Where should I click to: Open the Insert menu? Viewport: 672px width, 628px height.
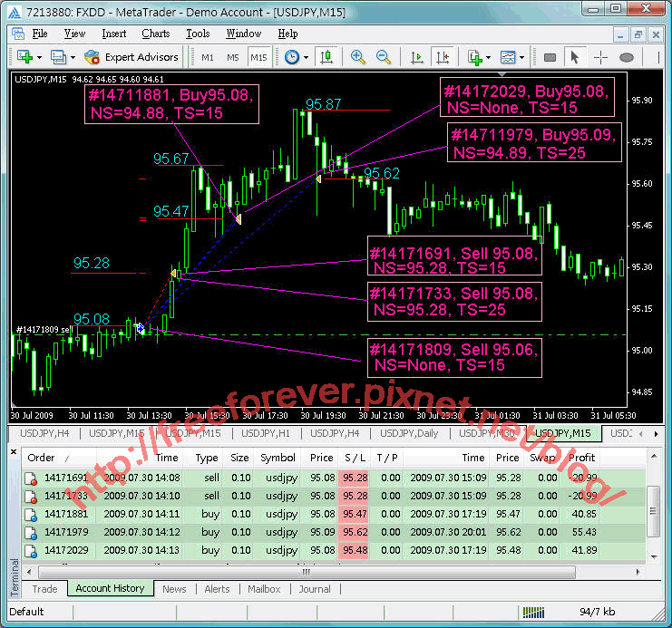[x=114, y=34]
